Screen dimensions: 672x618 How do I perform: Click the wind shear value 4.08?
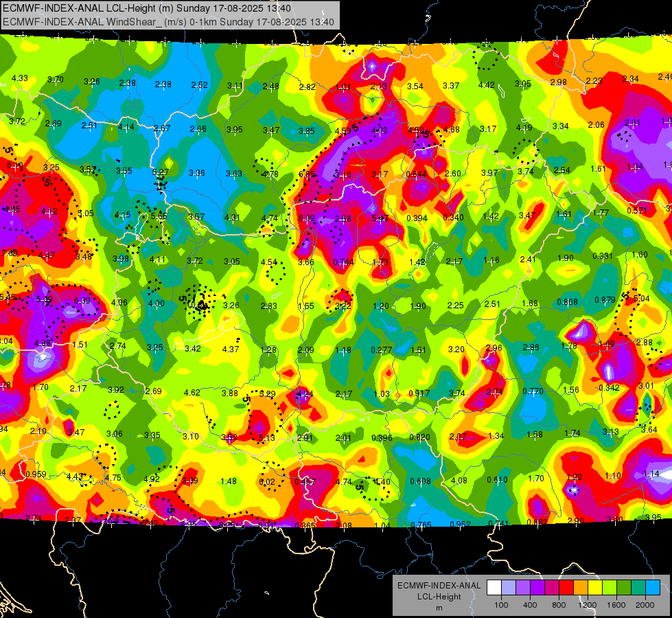[x=459, y=481]
